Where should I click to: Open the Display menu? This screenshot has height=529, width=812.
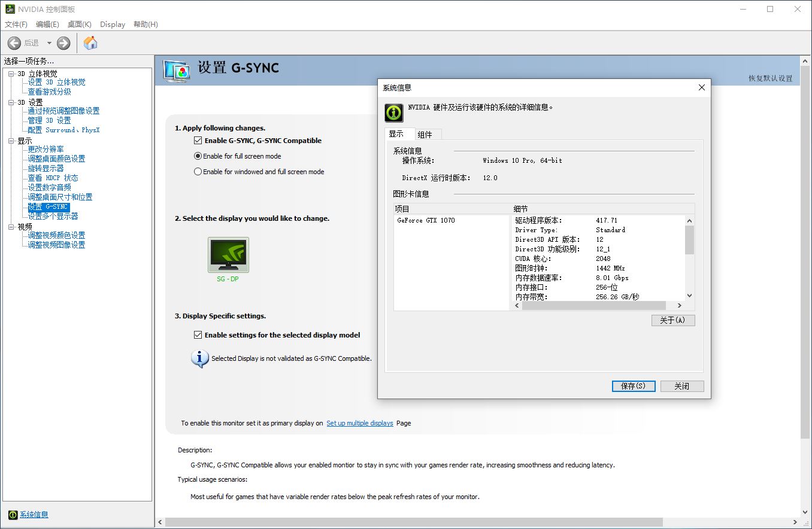coord(113,25)
